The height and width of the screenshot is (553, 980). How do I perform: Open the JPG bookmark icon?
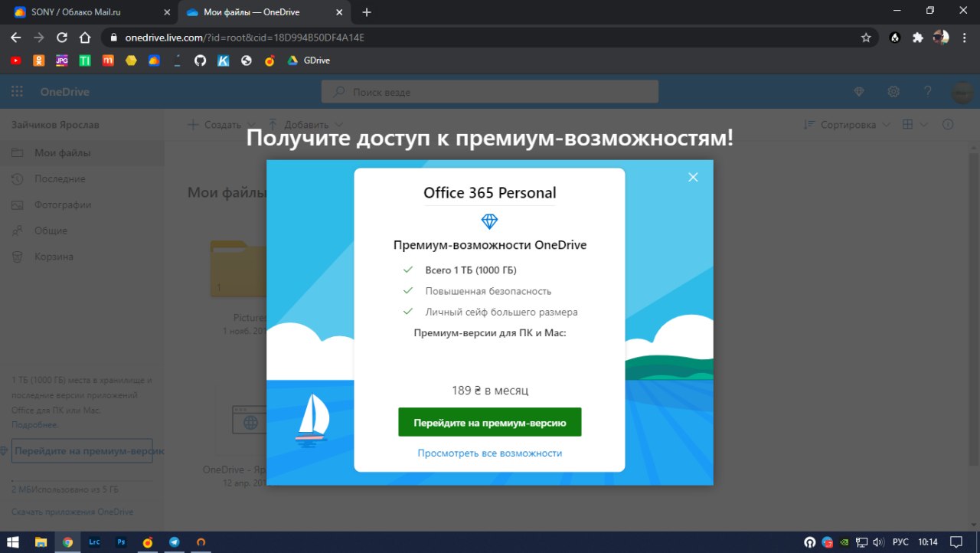62,61
